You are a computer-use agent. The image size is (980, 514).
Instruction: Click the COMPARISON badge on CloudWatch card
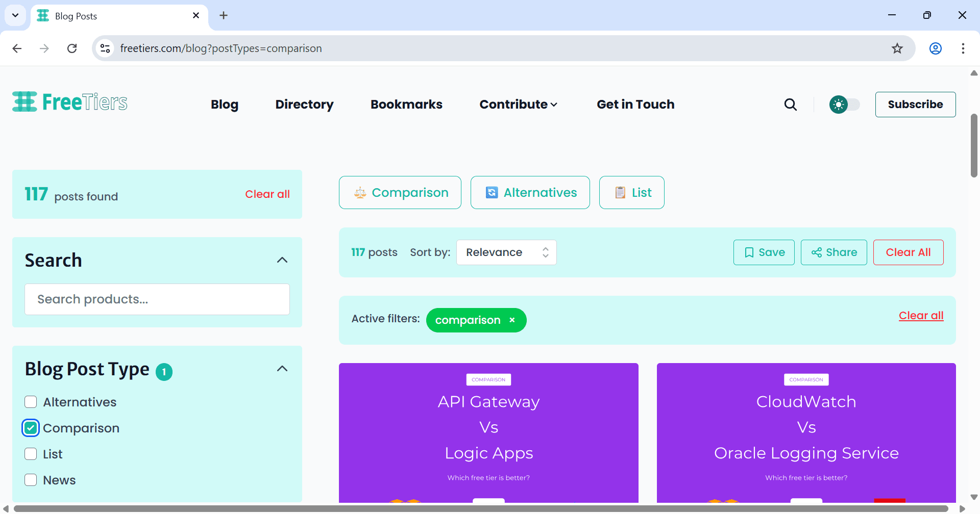[806, 380]
